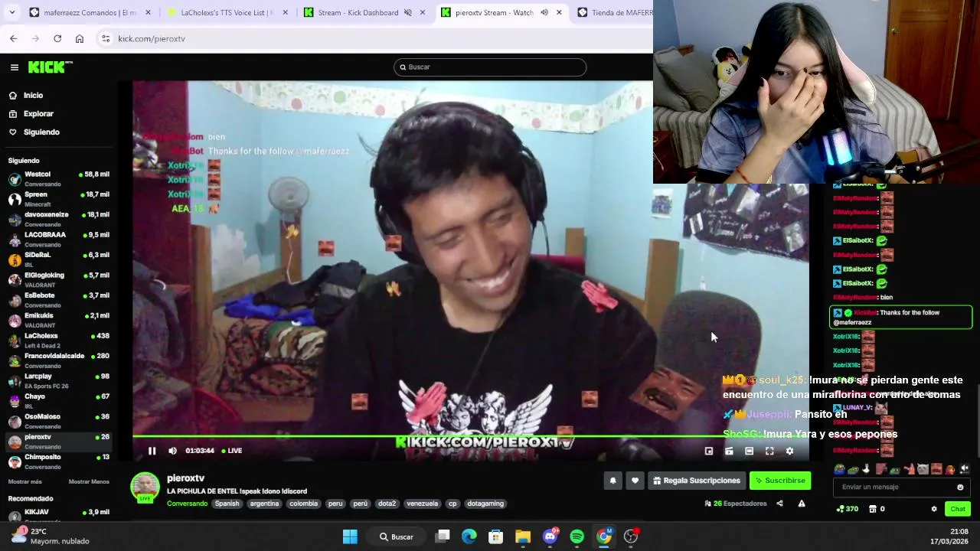Viewport: 980px width, 551px height.
Task: Click the Buscar search field
Action: 490,67
